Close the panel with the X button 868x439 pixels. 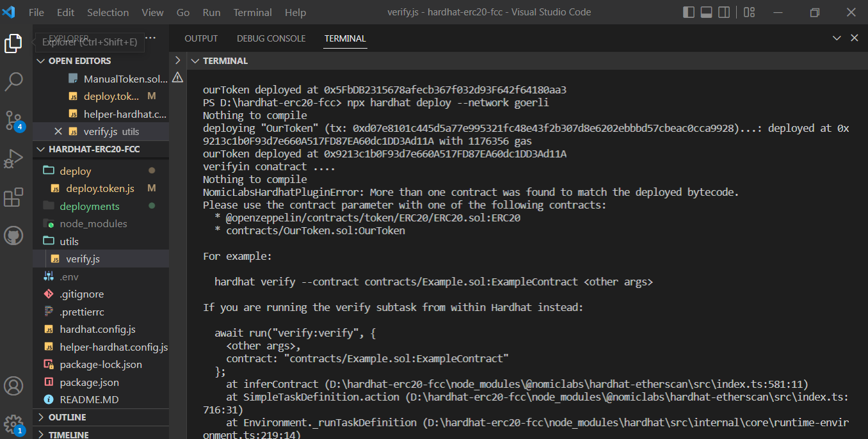854,38
